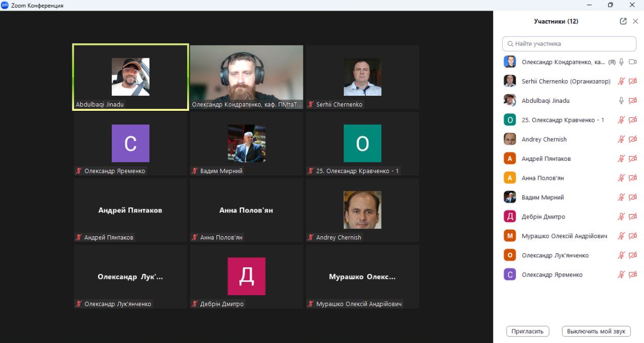Select Олександр Лук'янченко in participant list

click(x=555, y=255)
